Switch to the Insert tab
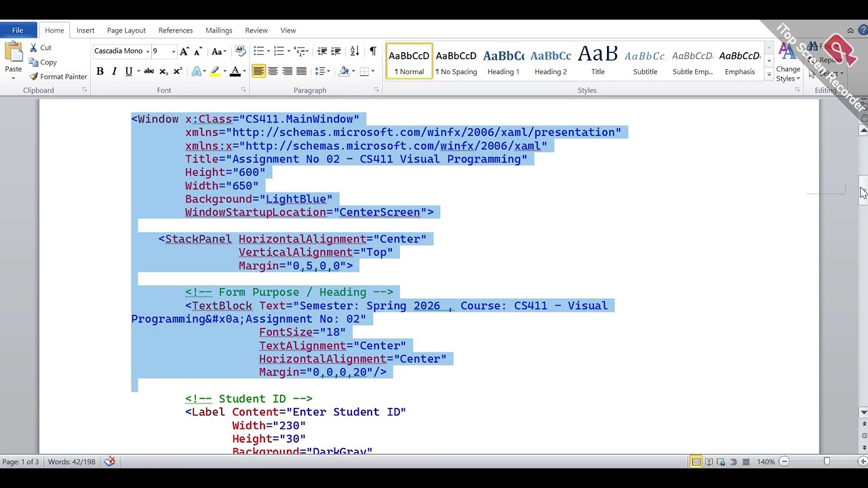The width and height of the screenshot is (868, 488). coord(85,30)
